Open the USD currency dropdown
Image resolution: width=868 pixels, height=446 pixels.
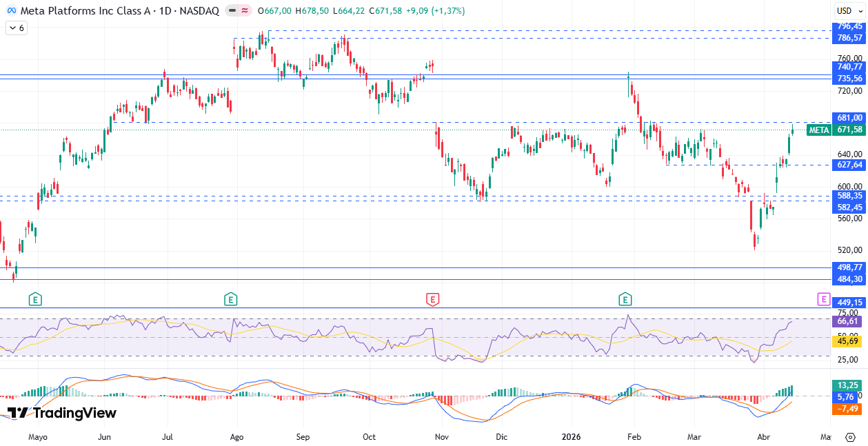click(848, 11)
